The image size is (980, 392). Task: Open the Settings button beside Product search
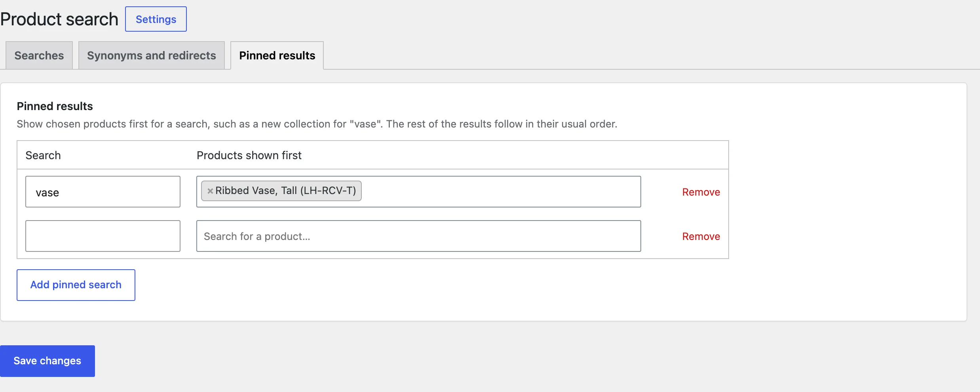pyautogui.click(x=156, y=19)
